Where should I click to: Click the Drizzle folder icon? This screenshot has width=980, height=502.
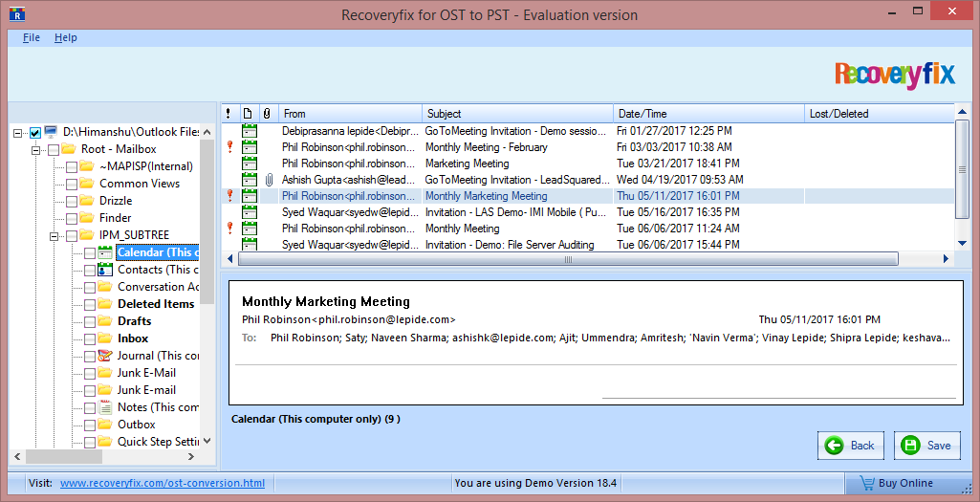(x=88, y=201)
